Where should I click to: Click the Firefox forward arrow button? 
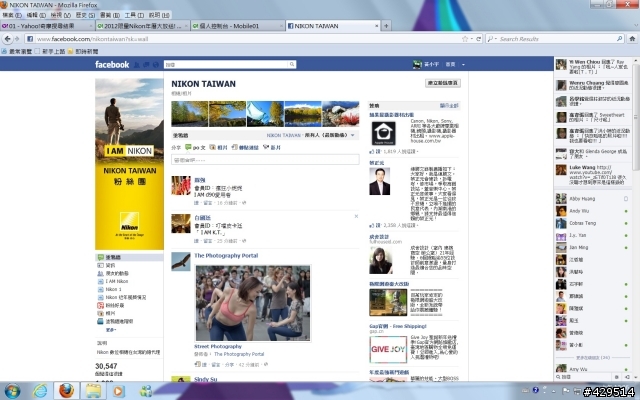pyautogui.click(x=17, y=39)
